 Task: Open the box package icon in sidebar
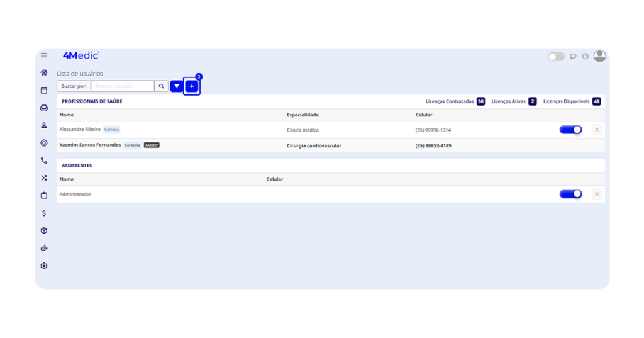[x=44, y=231]
